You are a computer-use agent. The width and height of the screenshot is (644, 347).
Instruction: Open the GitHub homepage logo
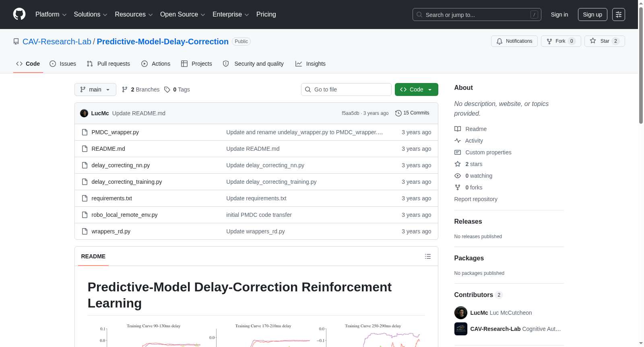tap(19, 14)
